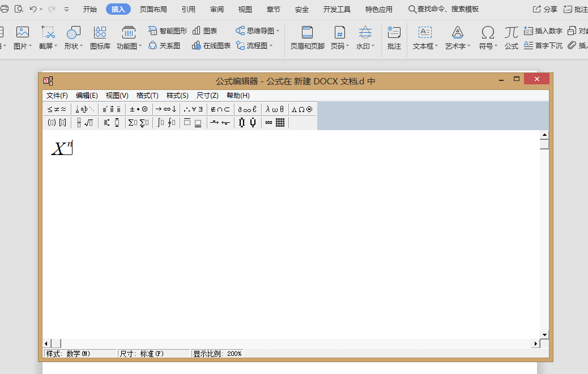Open the Greek lowercase symbols palette
This screenshot has width=588, height=374.
tap(272, 109)
